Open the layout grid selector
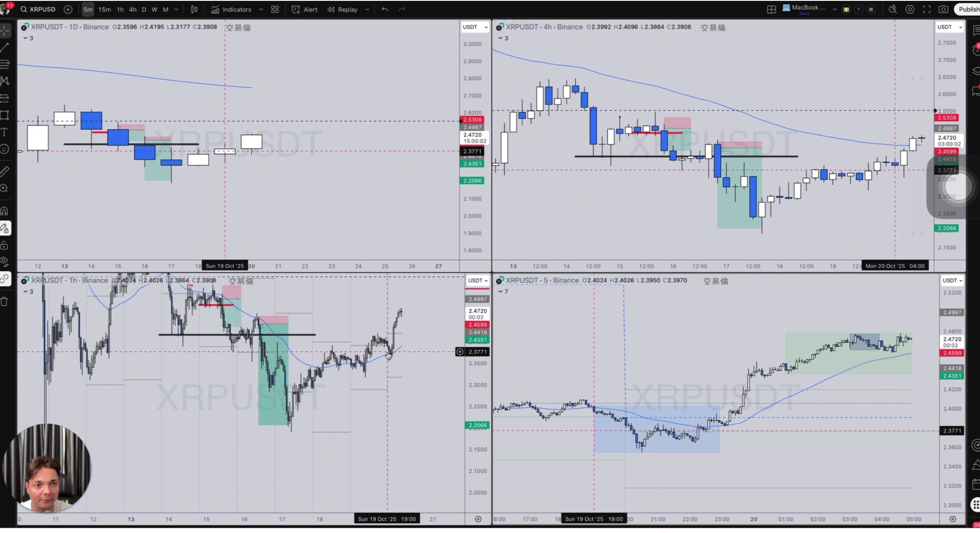This screenshot has width=980, height=533. (x=771, y=9)
